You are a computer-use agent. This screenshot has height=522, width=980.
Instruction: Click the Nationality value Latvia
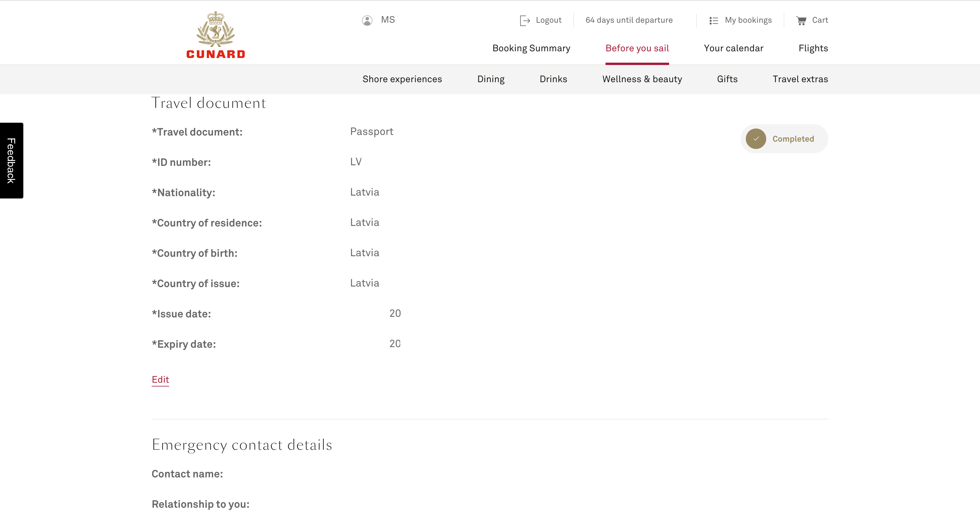[x=365, y=192]
